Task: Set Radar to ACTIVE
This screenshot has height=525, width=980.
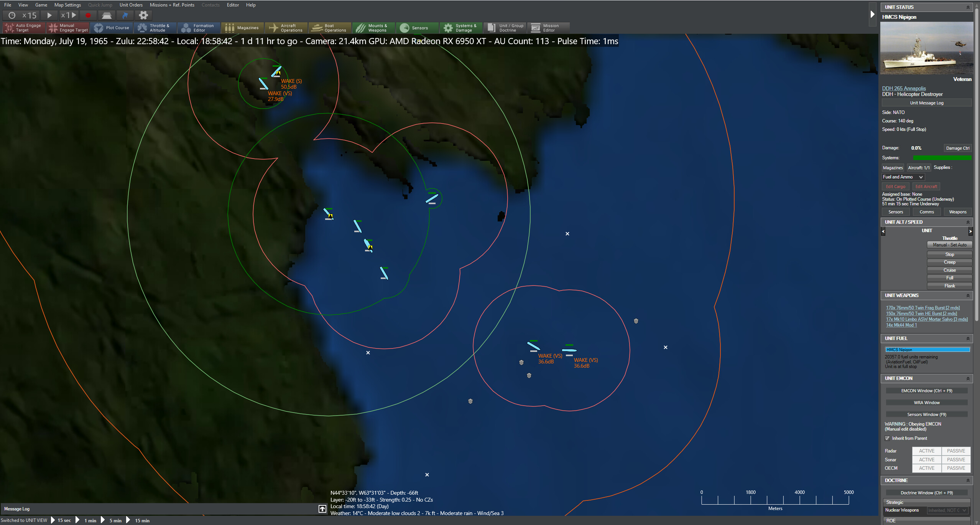Action: 926,451
